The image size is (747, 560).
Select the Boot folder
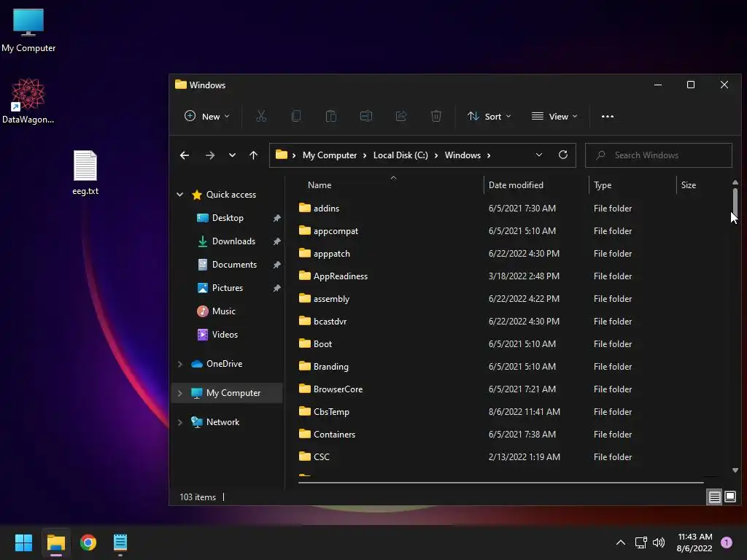(x=322, y=344)
